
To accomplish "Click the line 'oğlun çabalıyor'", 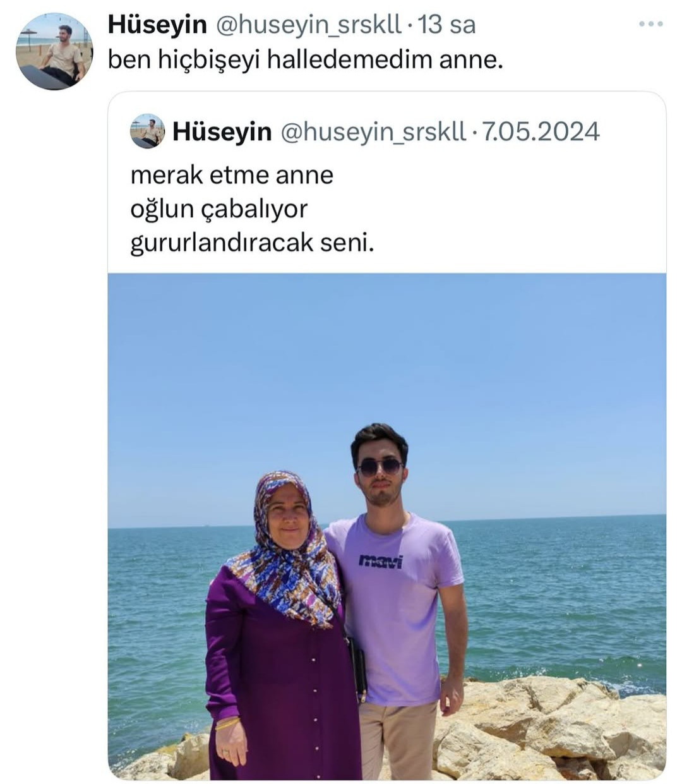I will click(218, 209).
